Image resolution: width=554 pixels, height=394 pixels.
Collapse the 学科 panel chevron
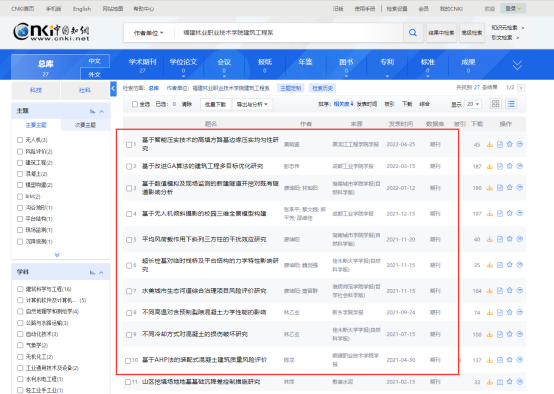pyautogui.click(x=102, y=272)
